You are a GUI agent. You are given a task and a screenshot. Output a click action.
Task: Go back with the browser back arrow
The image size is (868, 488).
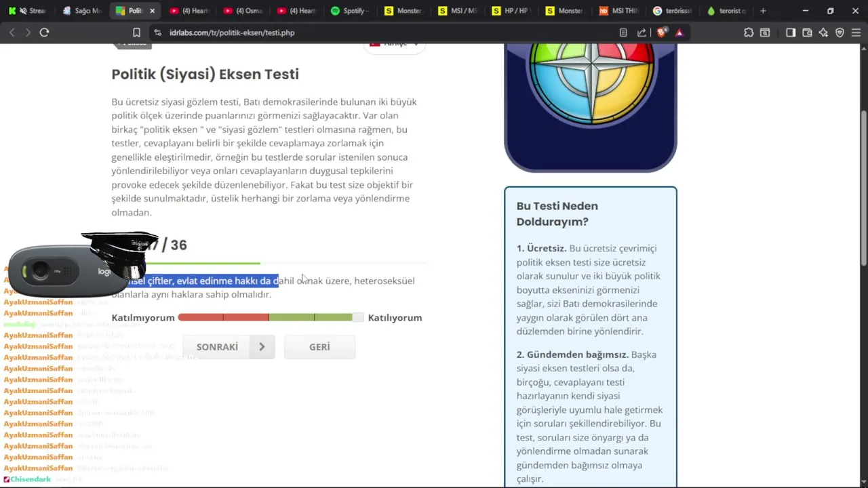coord(12,33)
